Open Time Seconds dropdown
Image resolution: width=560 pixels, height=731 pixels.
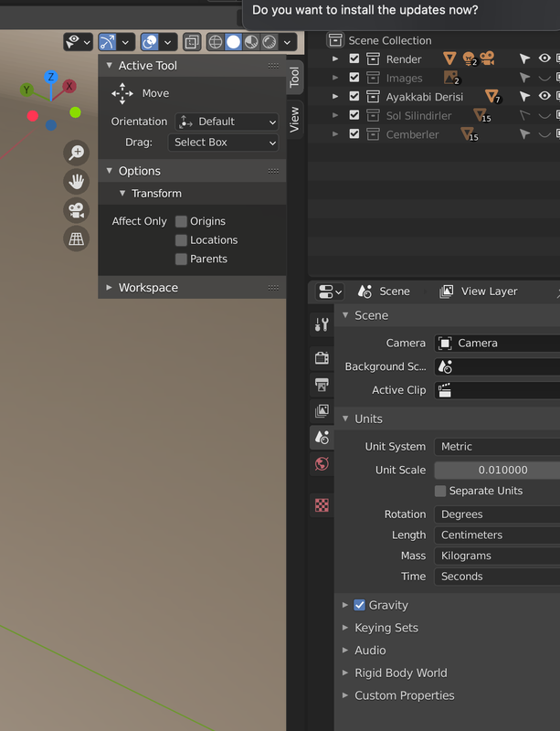point(497,577)
